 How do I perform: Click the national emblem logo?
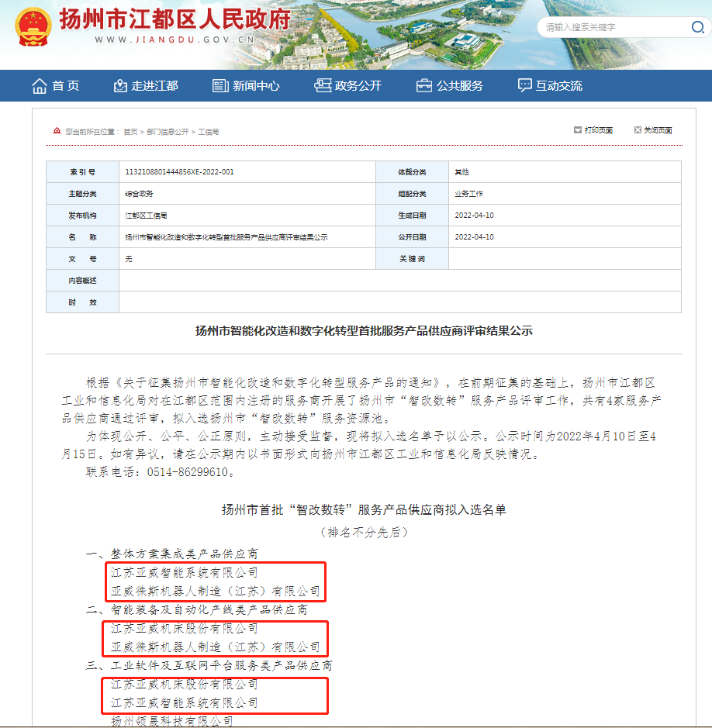point(33,27)
